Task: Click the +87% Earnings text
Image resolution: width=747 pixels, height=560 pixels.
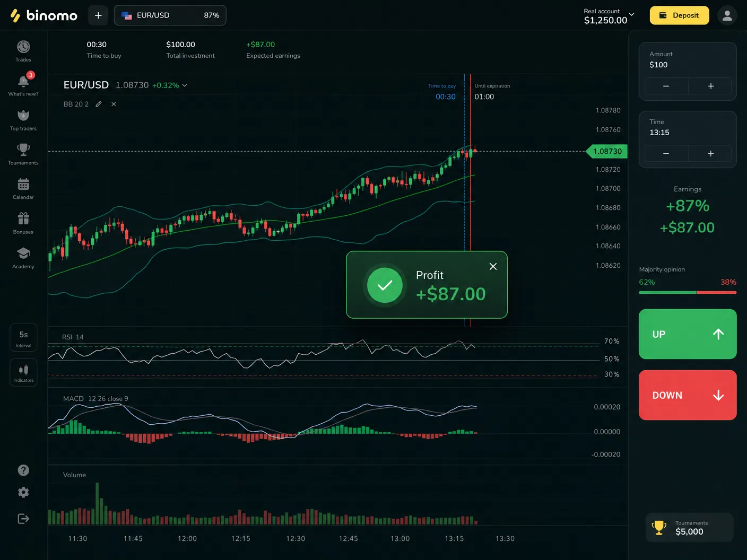Action: tap(688, 206)
